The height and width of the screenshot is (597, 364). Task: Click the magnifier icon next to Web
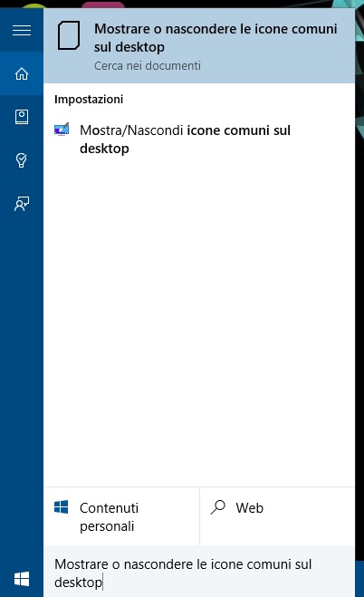(x=218, y=507)
